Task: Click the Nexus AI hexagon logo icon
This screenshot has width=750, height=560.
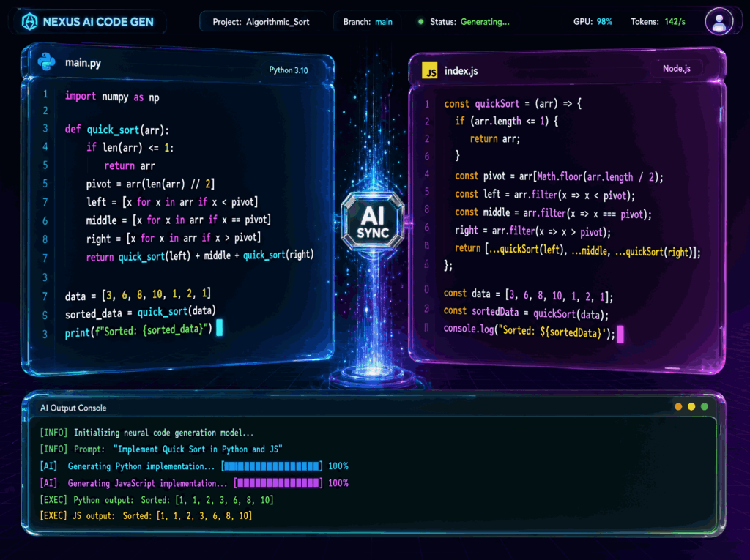Action: [x=29, y=21]
